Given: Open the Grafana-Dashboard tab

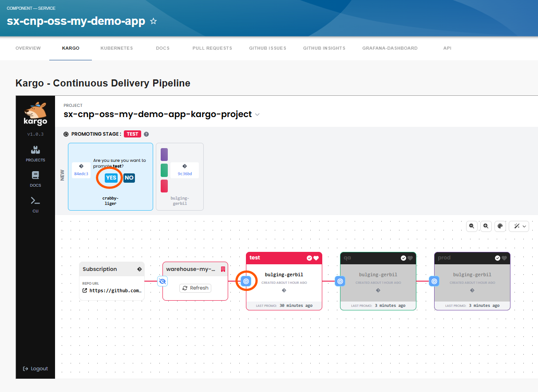Looking at the screenshot, I should (390, 48).
